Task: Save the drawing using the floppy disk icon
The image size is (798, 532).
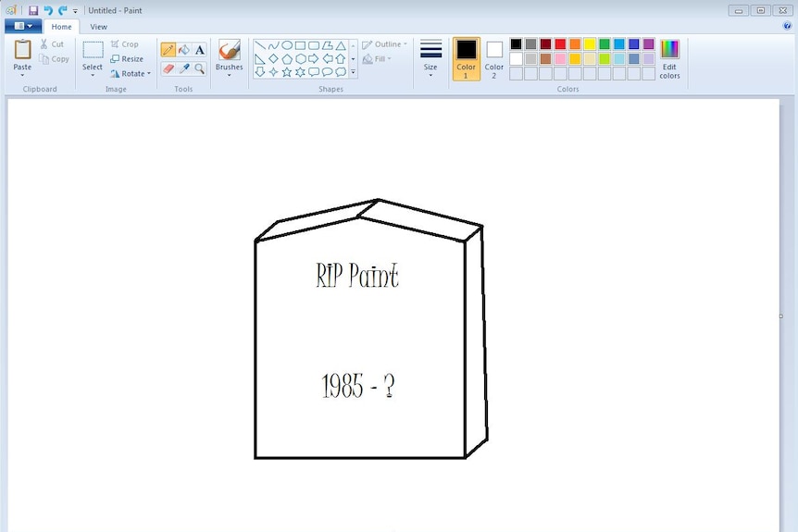Action: pos(33,10)
